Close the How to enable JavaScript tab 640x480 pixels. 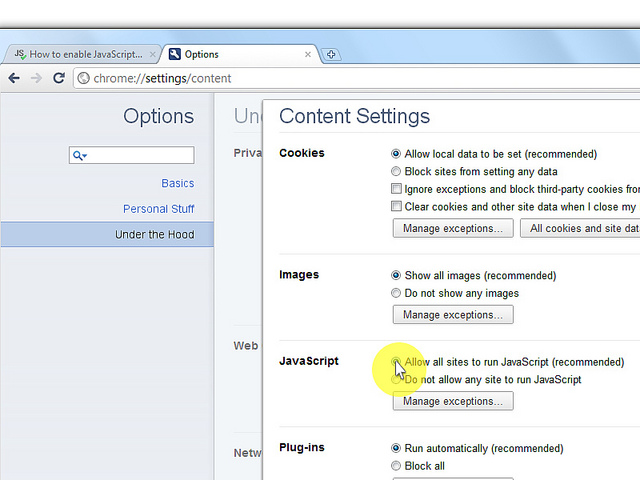click(x=152, y=54)
